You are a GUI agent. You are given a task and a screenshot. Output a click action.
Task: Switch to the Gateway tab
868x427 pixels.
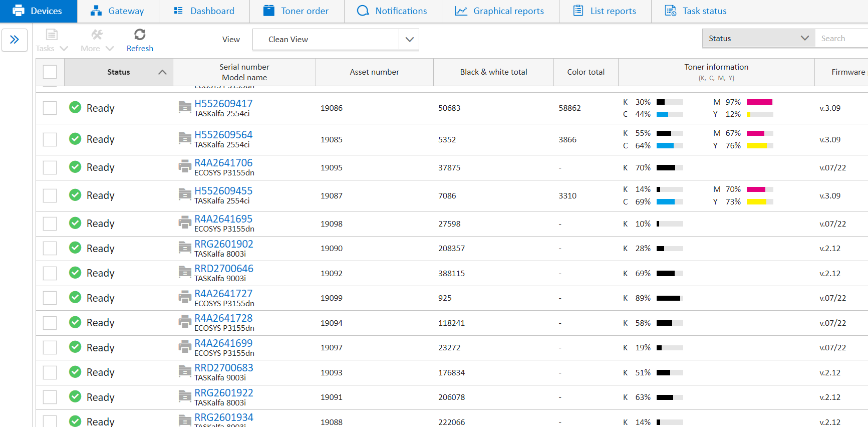pyautogui.click(x=118, y=11)
